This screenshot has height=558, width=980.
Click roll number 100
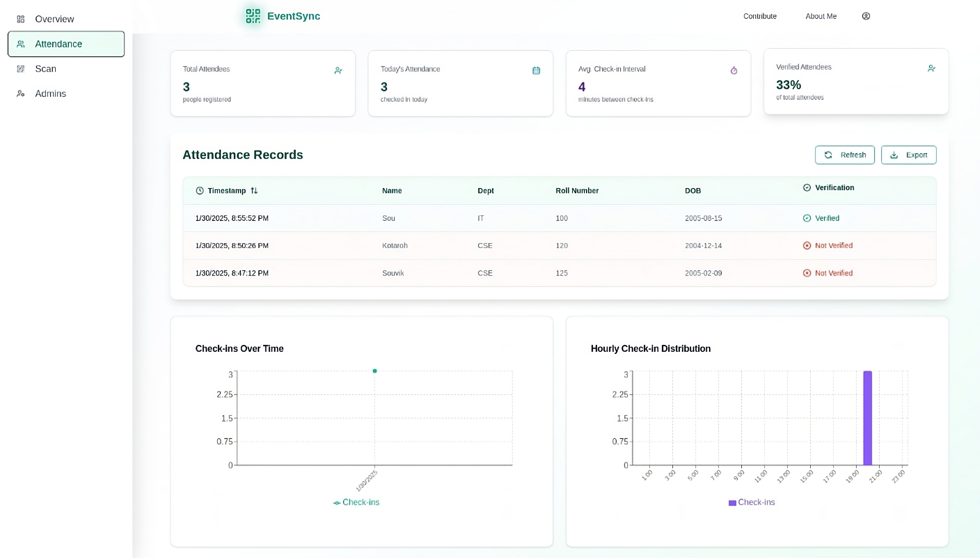[562, 218]
